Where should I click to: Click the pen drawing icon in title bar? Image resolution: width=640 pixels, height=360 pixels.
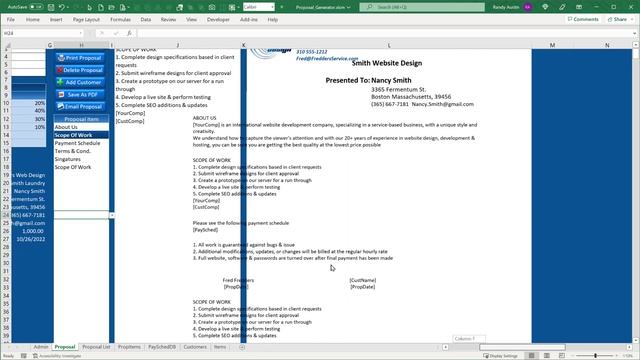tap(562, 7)
